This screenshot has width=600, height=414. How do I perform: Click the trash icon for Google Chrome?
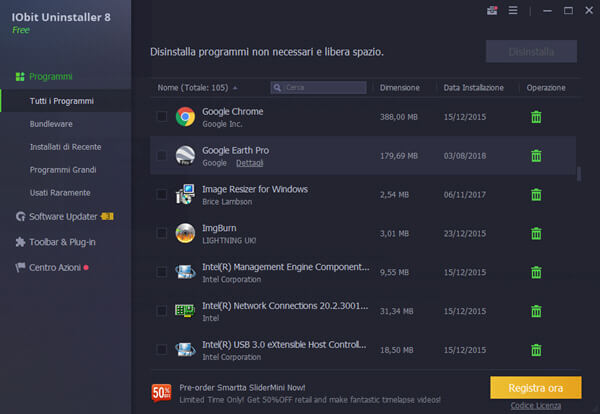point(536,117)
